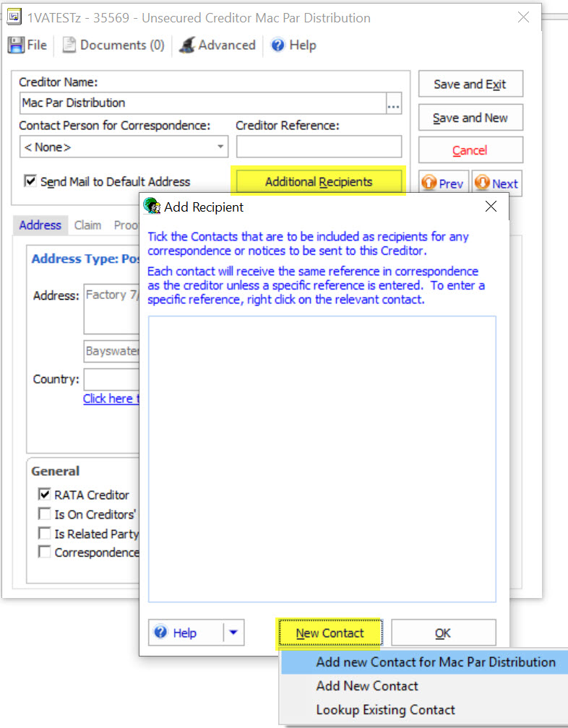
Task: Uncheck the RATA Creditor checkbox
Action: coord(44,495)
